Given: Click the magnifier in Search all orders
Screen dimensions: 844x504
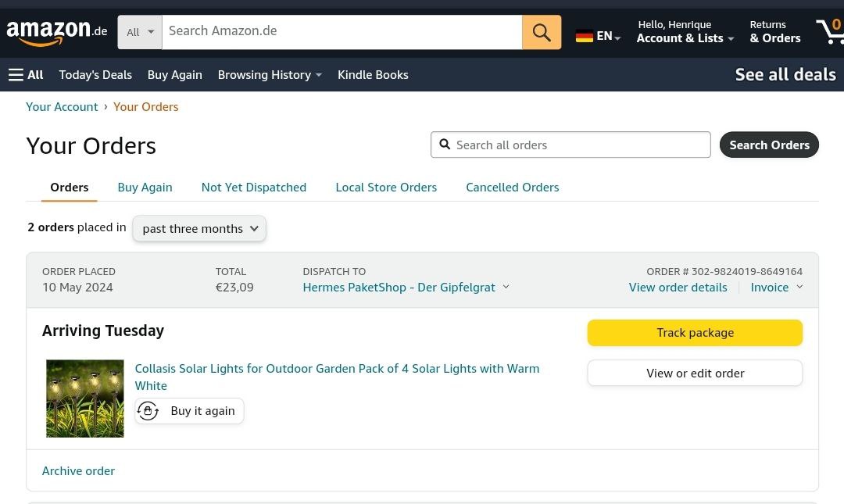Looking at the screenshot, I should click(445, 145).
